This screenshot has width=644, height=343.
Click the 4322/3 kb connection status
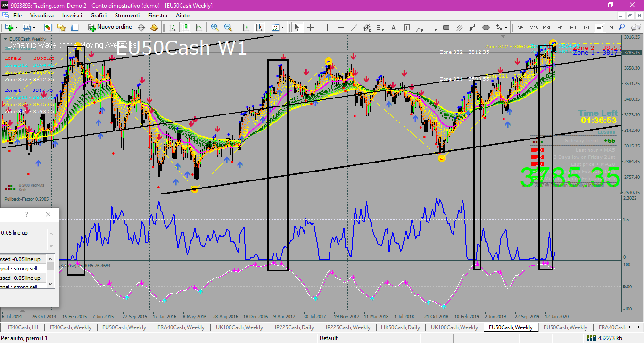tap(603, 338)
